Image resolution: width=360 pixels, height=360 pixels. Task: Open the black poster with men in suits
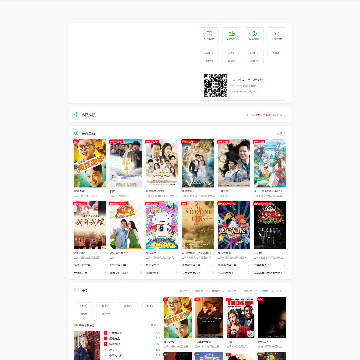270,225
